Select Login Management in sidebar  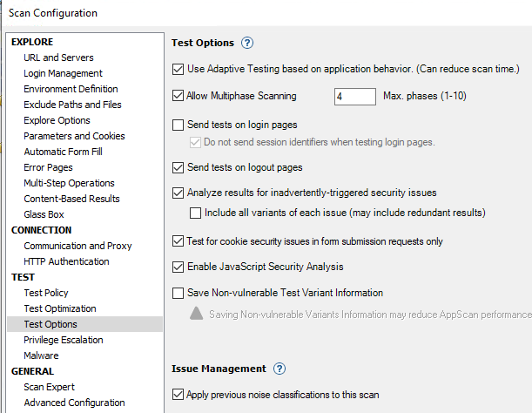[63, 73]
